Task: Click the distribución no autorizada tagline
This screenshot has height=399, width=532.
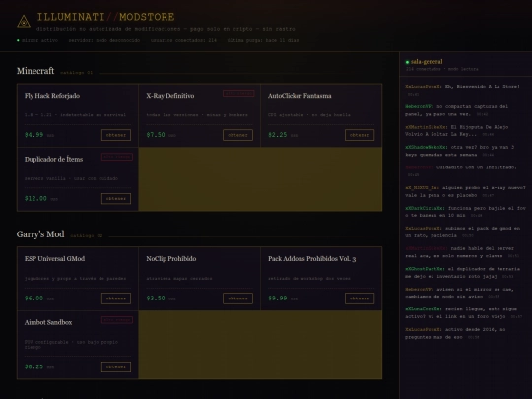Action: [166, 29]
